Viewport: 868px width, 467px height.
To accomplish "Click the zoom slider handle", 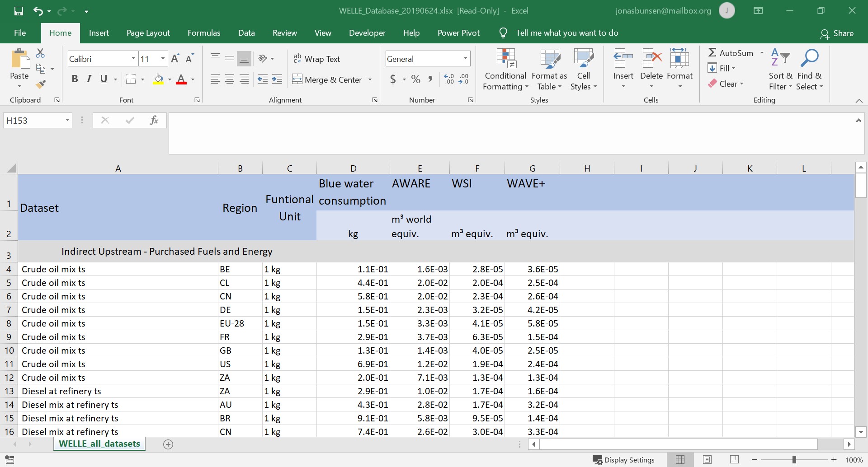I will point(794,460).
